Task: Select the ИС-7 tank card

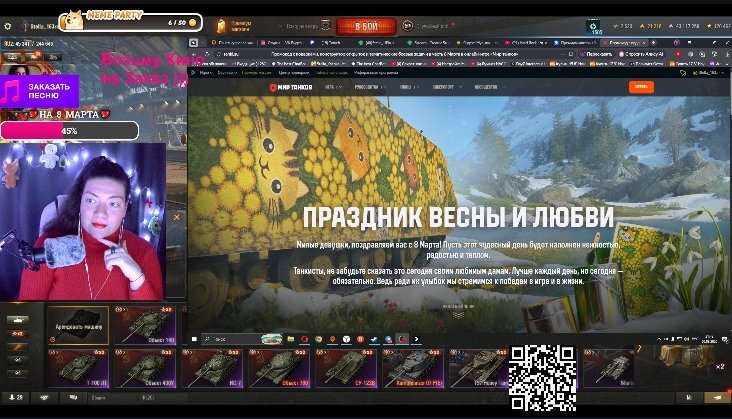Action: tap(212, 368)
